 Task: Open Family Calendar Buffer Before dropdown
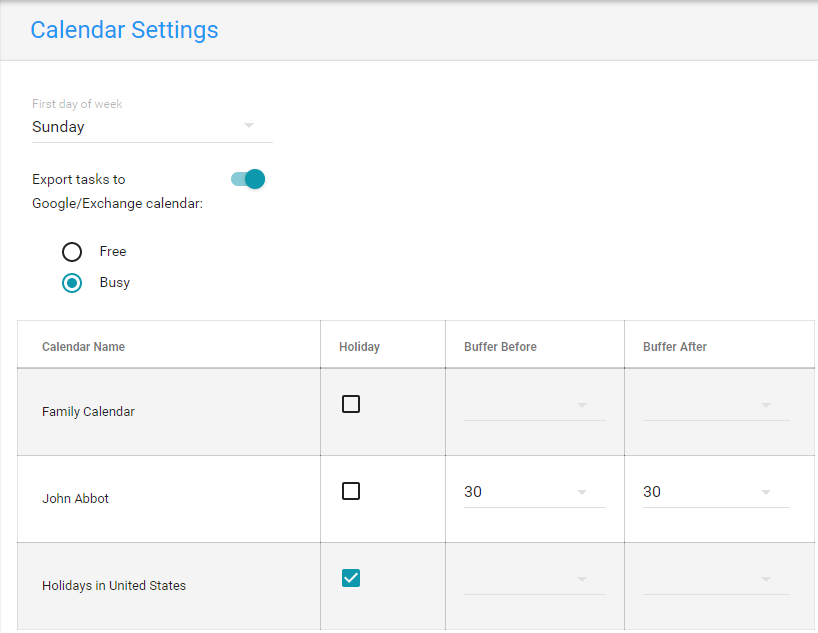pos(534,405)
